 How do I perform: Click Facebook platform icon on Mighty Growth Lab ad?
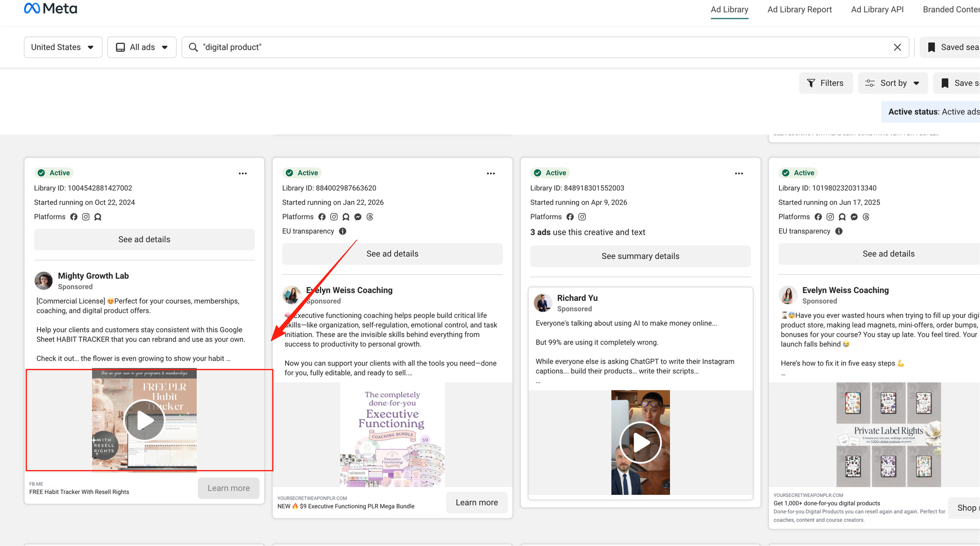[74, 217]
